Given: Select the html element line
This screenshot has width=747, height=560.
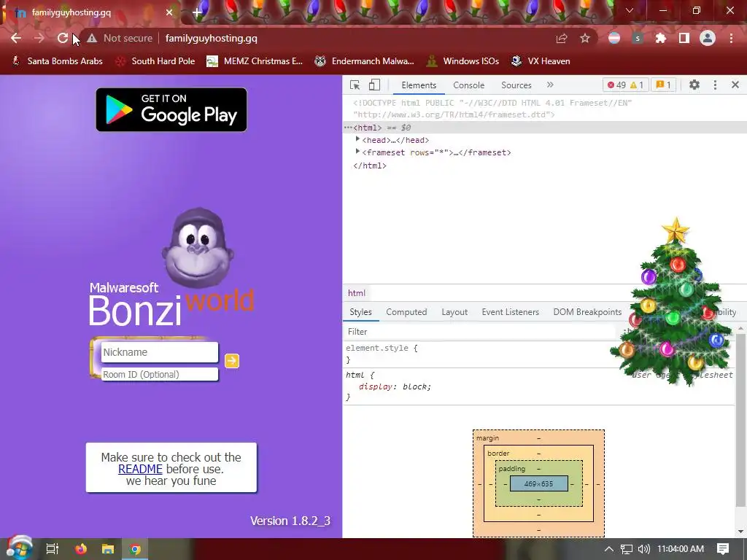Looking at the screenshot, I should tap(544, 128).
